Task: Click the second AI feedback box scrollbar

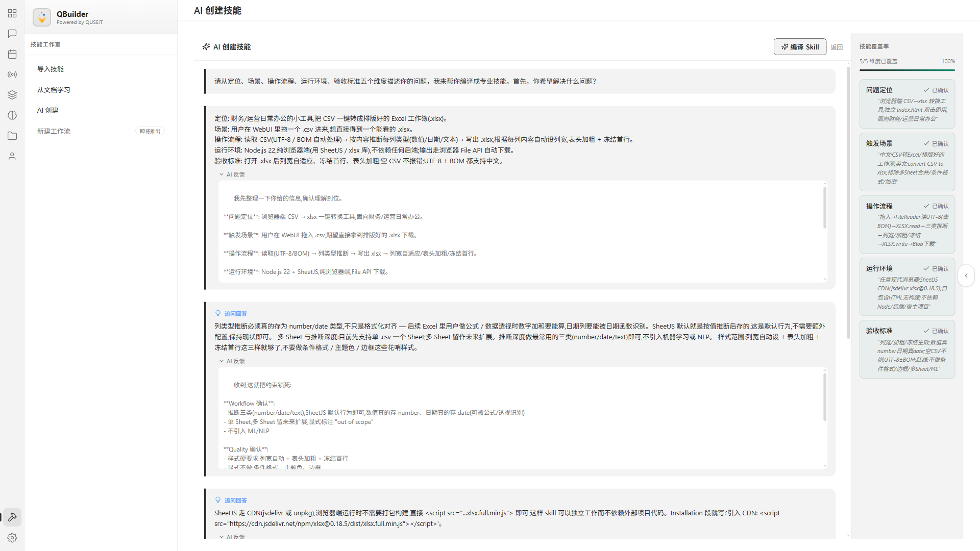Action: click(825, 397)
